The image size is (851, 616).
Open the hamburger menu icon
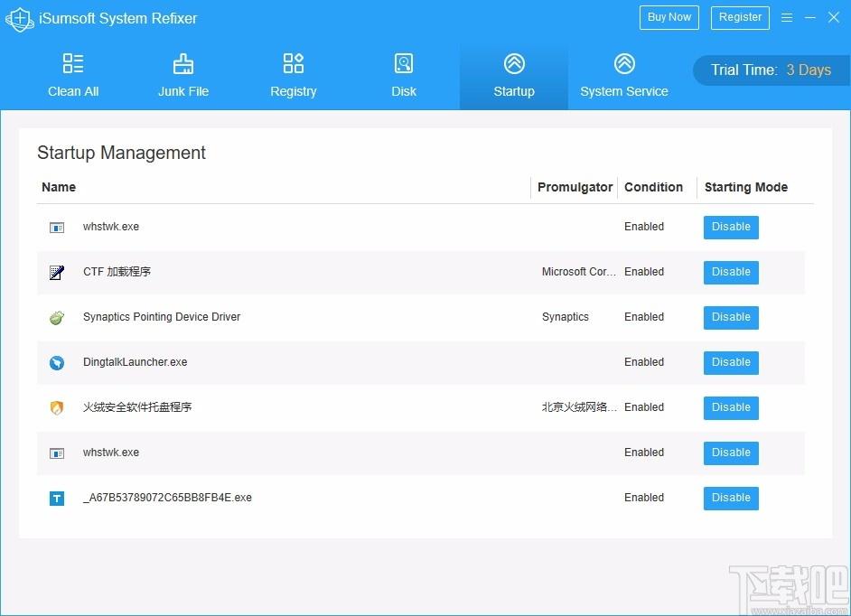point(787,18)
